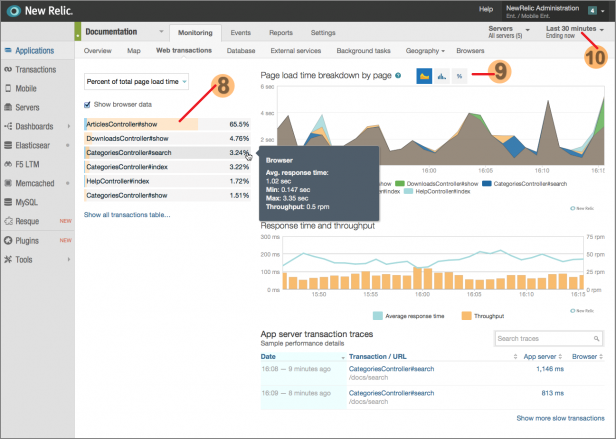Open Percent of total page load time dropdown
This screenshot has height=439, width=616.
tap(135, 80)
